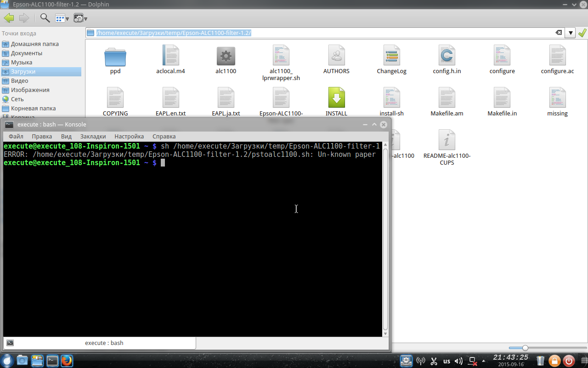The height and width of the screenshot is (368, 588).
Task: Go to Загрузки in places panel
Action: (x=23, y=72)
